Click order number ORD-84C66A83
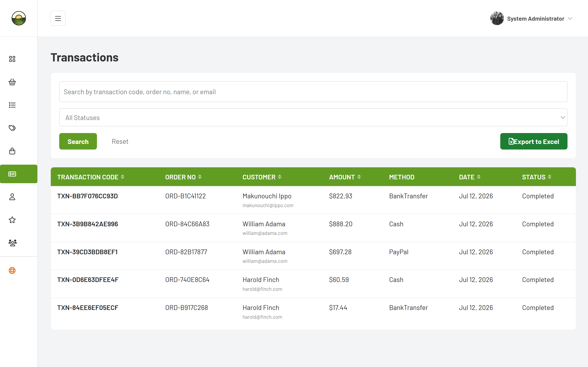 187,224
